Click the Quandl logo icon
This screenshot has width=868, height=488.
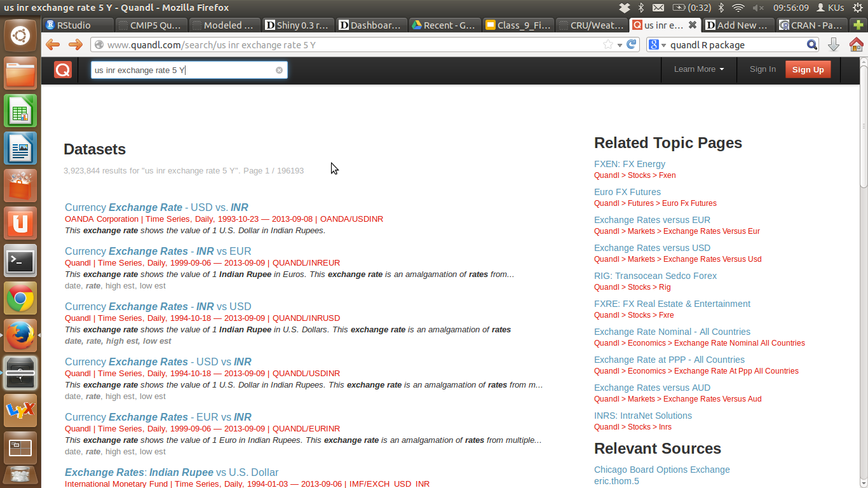pyautogui.click(x=63, y=70)
